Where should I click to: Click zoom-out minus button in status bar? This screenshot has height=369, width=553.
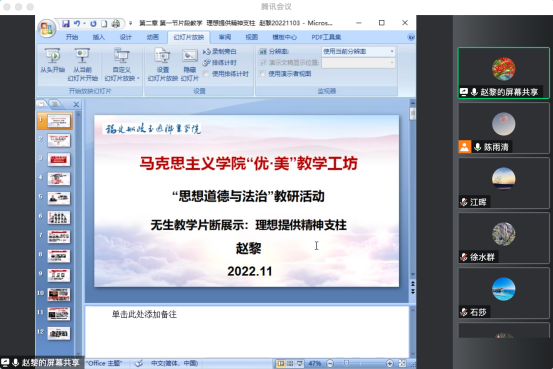(x=330, y=363)
